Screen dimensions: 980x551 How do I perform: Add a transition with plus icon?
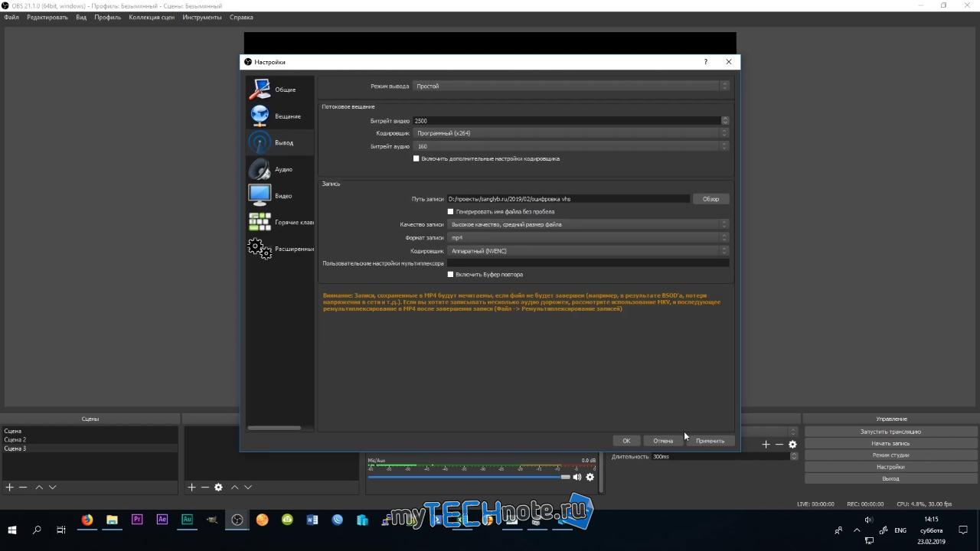pyautogui.click(x=766, y=445)
